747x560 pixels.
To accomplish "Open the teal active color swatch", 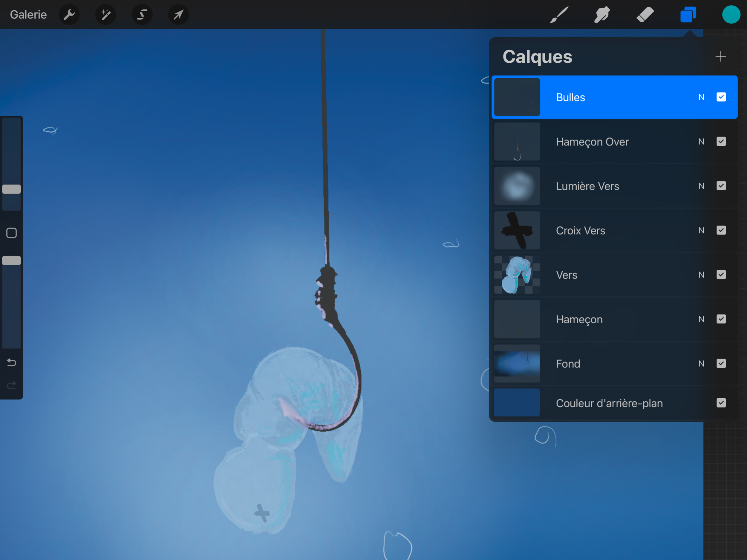I will coord(731,15).
